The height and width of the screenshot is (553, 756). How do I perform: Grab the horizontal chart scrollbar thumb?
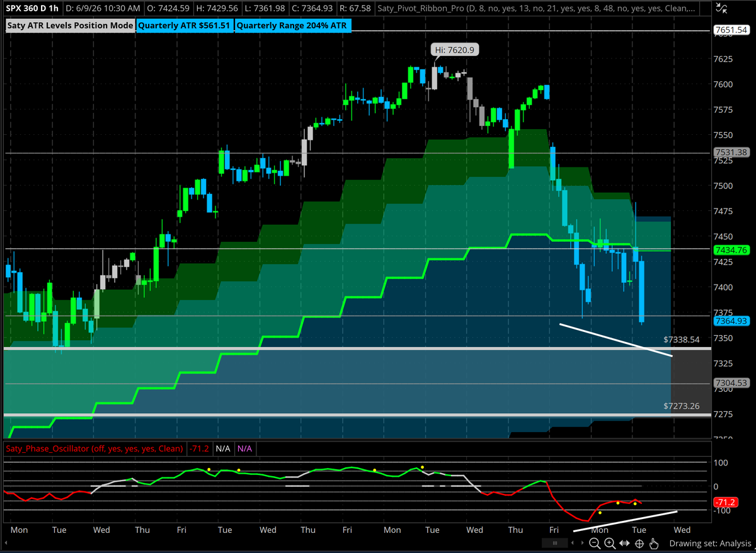coord(555,543)
